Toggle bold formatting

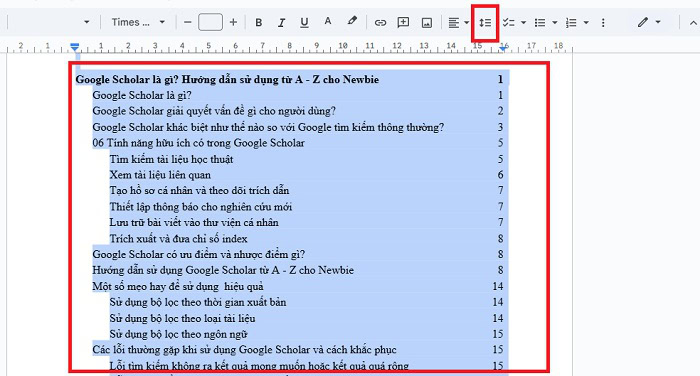pyautogui.click(x=258, y=22)
